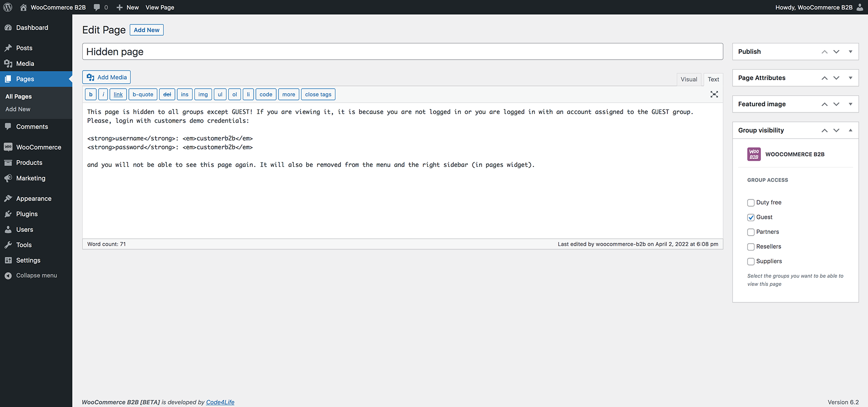Move the Featured image box down
Screen dimensions: 868x407
tap(836, 104)
